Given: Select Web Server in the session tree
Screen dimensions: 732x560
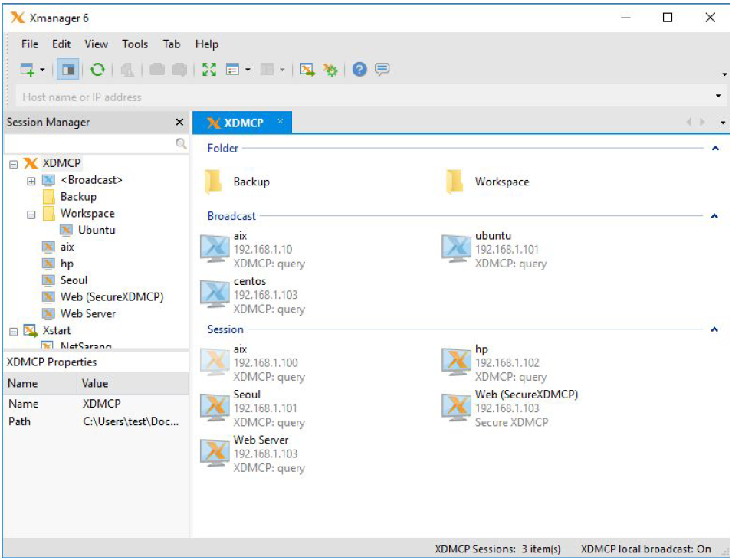Looking at the screenshot, I should 88,313.
